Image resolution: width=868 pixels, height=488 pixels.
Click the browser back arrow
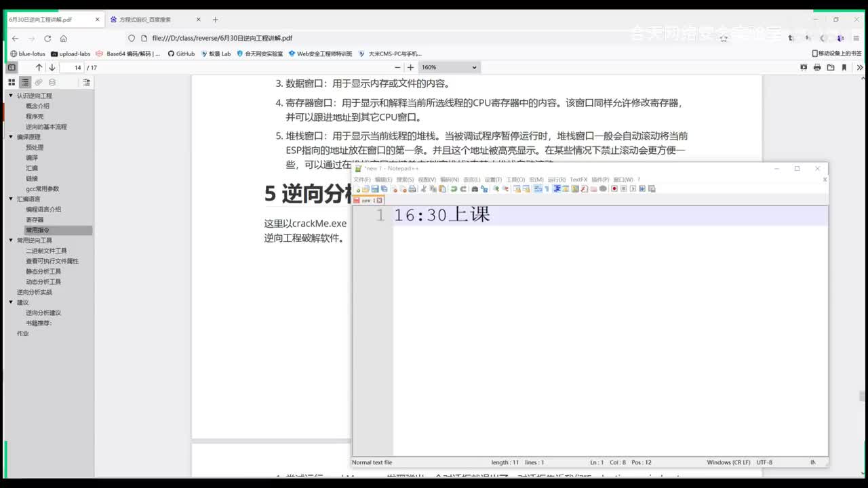coord(16,39)
